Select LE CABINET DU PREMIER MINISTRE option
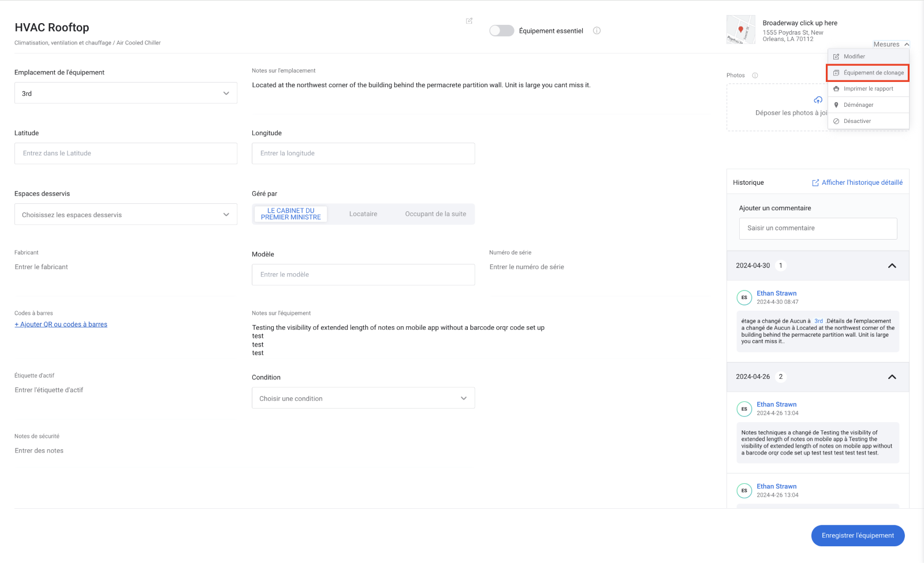This screenshot has width=924, height=563. pyautogui.click(x=290, y=214)
